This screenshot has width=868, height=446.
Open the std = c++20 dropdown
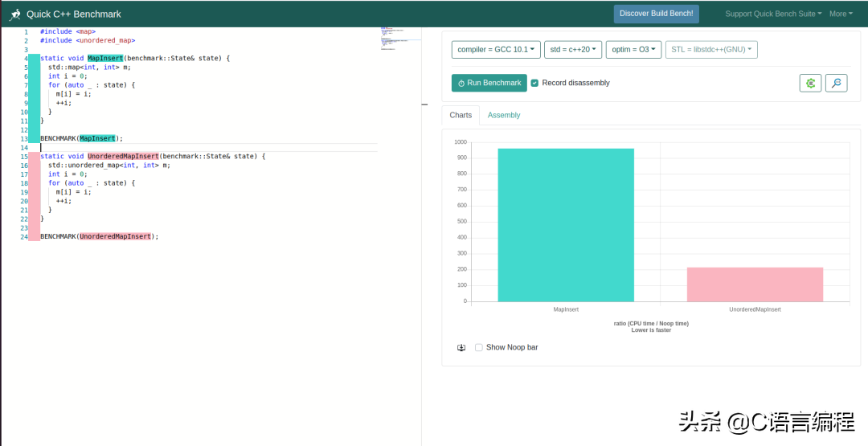[573, 49]
